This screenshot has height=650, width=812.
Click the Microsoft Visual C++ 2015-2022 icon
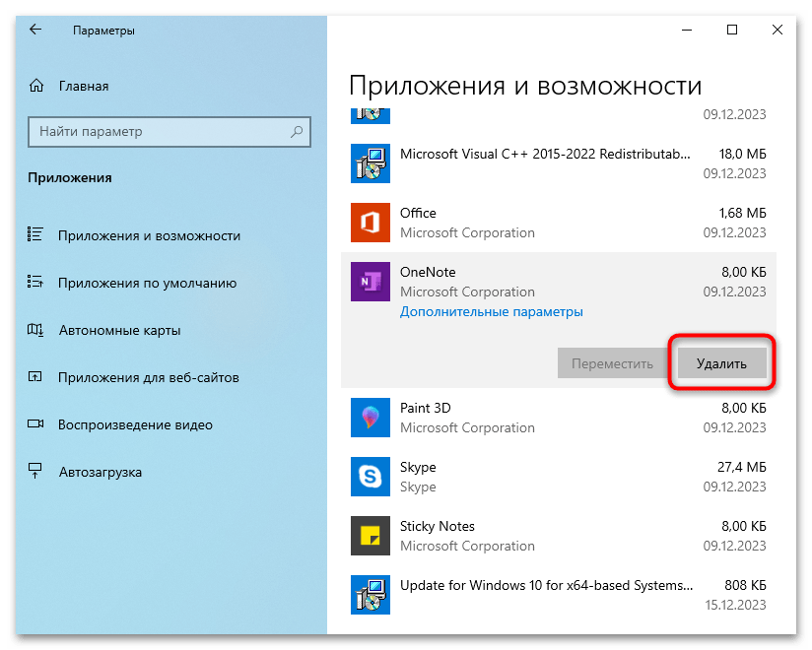(x=371, y=163)
